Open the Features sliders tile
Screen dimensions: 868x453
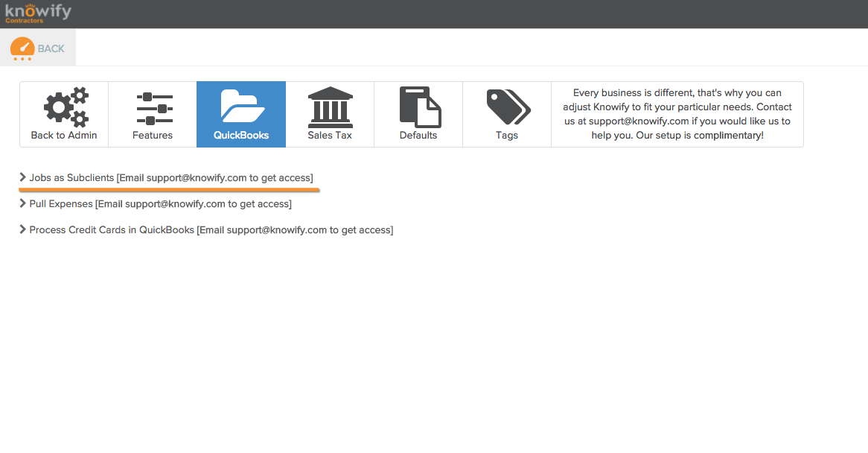[x=153, y=115]
